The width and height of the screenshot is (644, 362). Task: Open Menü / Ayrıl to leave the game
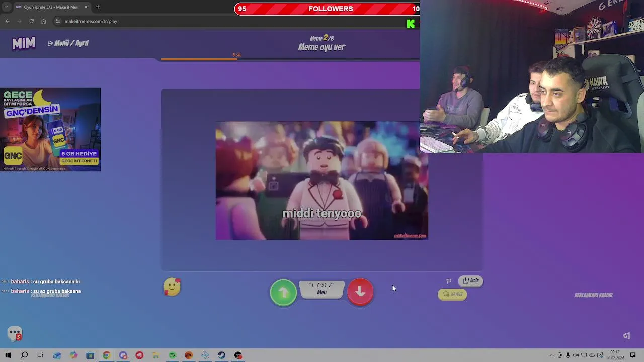(68, 43)
